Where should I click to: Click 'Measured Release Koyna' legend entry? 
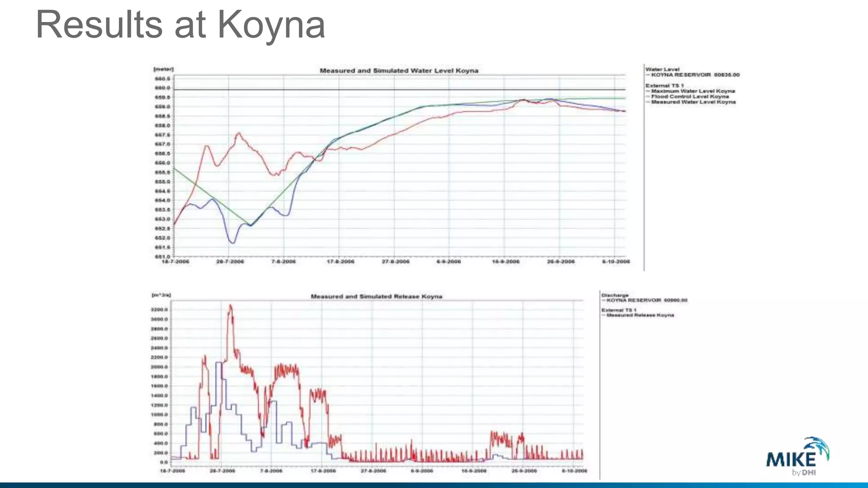click(640, 315)
